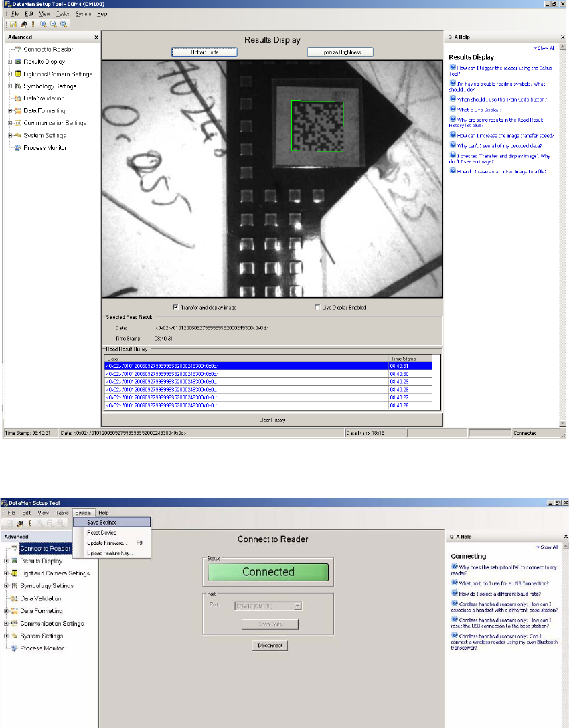This screenshot has width=569, height=728.
Task: Select the Symbology Settings icon in the bottom window
Action: click(15, 586)
